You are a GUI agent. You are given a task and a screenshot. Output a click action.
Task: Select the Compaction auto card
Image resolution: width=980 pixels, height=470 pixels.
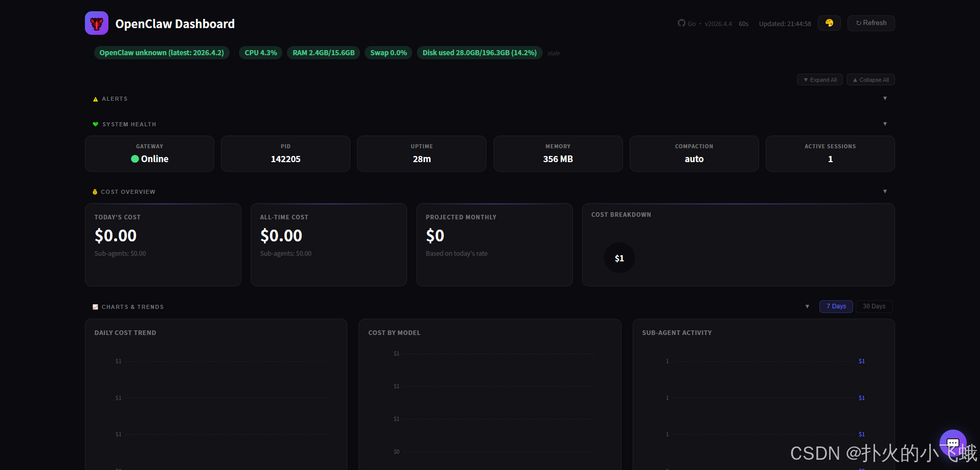coord(694,153)
